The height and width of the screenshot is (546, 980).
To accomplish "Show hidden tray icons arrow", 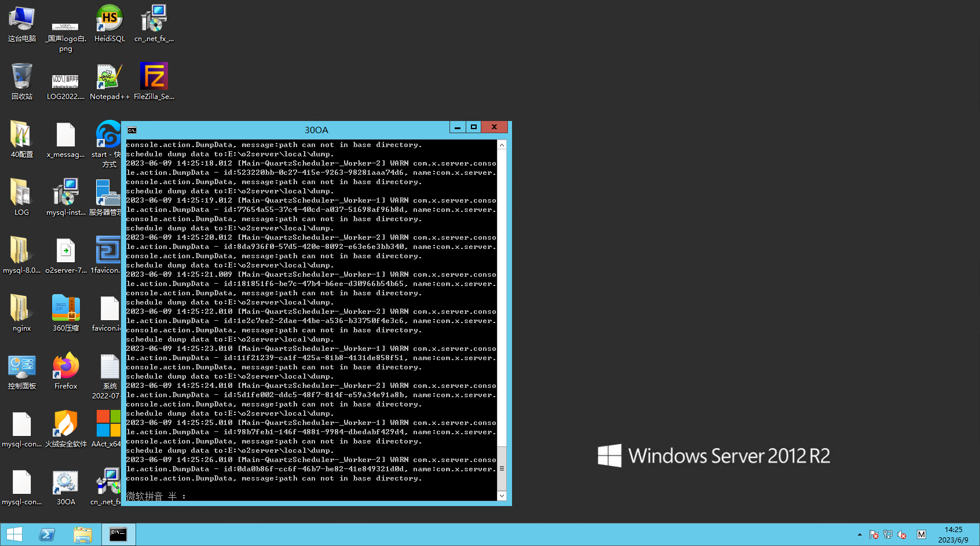I will point(860,534).
